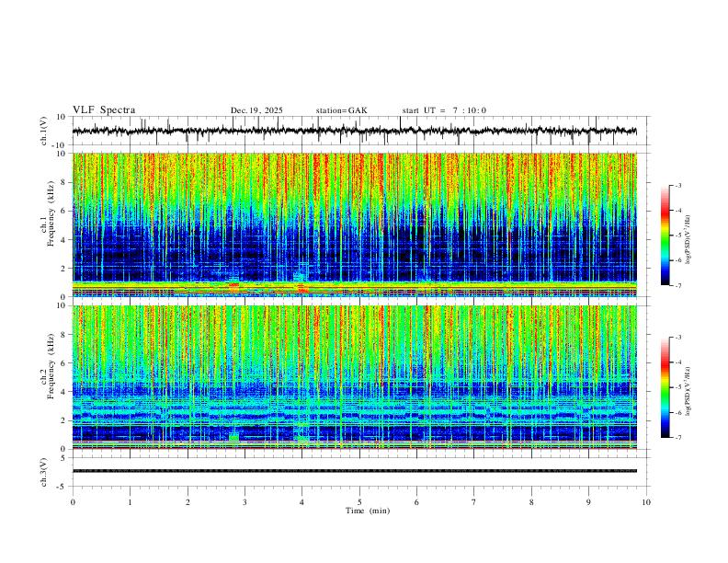Click the '-3' label on upper color bar
Screen dimensions: 728x563
pyautogui.click(x=677, y=185)
